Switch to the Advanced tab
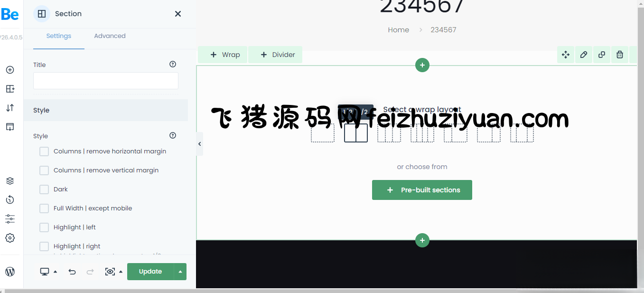The image size is (644, 293). (x=110, y=36)
